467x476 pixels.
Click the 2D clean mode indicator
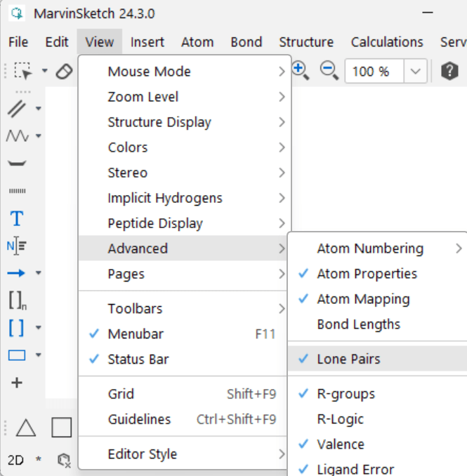tap(15, 461)
